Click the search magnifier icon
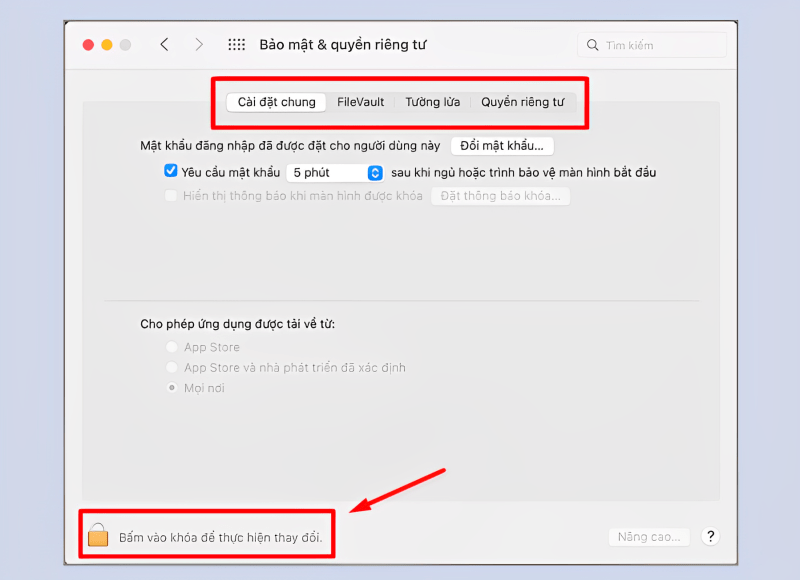This screenshot has height=580, width=800. tap(592, 45)
